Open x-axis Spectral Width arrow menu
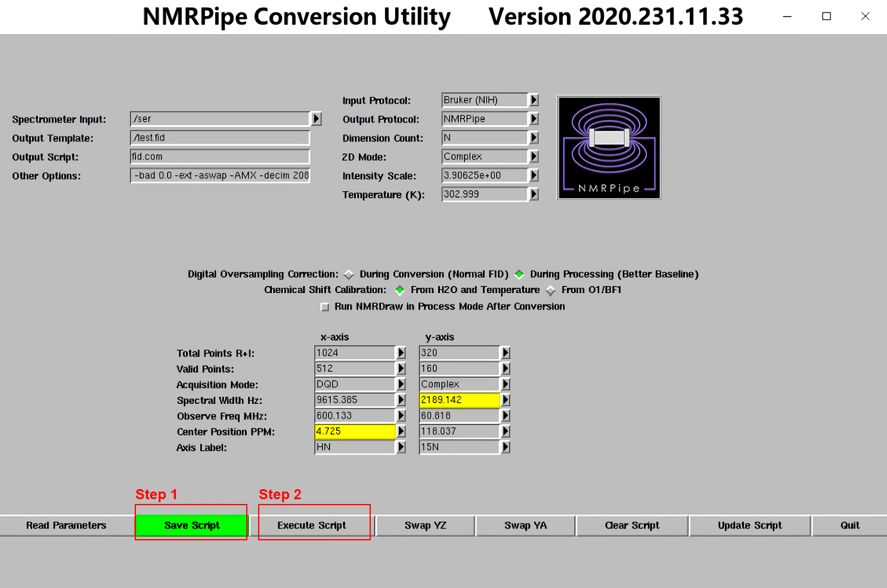887x588 pixels. point(401,400)
